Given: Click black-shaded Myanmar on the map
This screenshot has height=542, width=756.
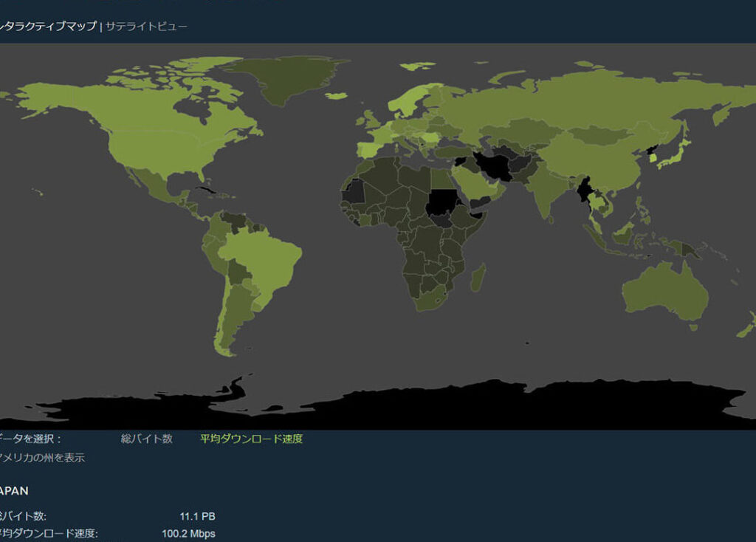Looking at the screenshot, I should tap(585, 191).
